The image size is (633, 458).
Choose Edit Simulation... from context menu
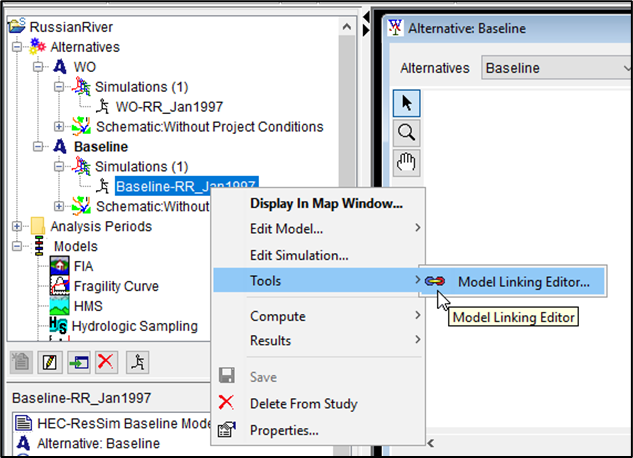point(319,255)
